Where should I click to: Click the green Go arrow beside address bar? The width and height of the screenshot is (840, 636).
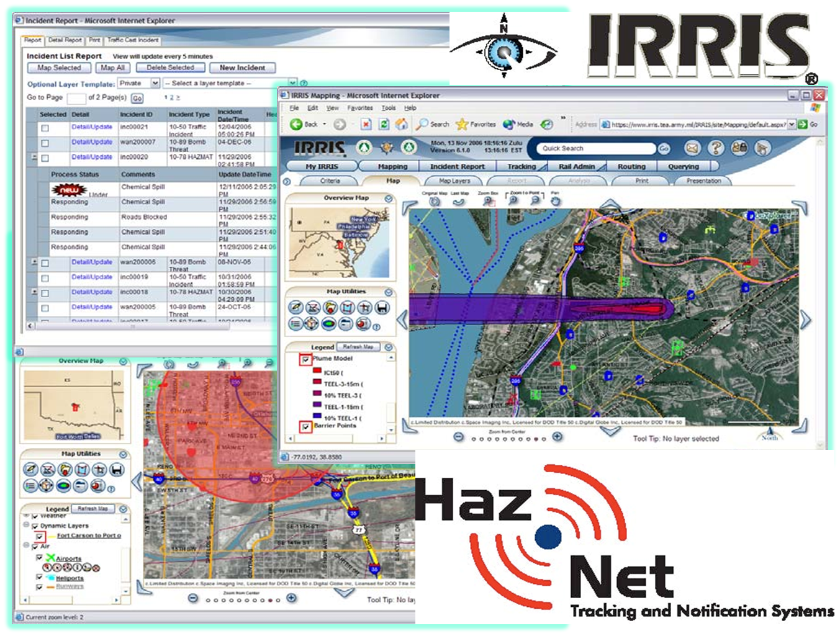click(803, 124)
